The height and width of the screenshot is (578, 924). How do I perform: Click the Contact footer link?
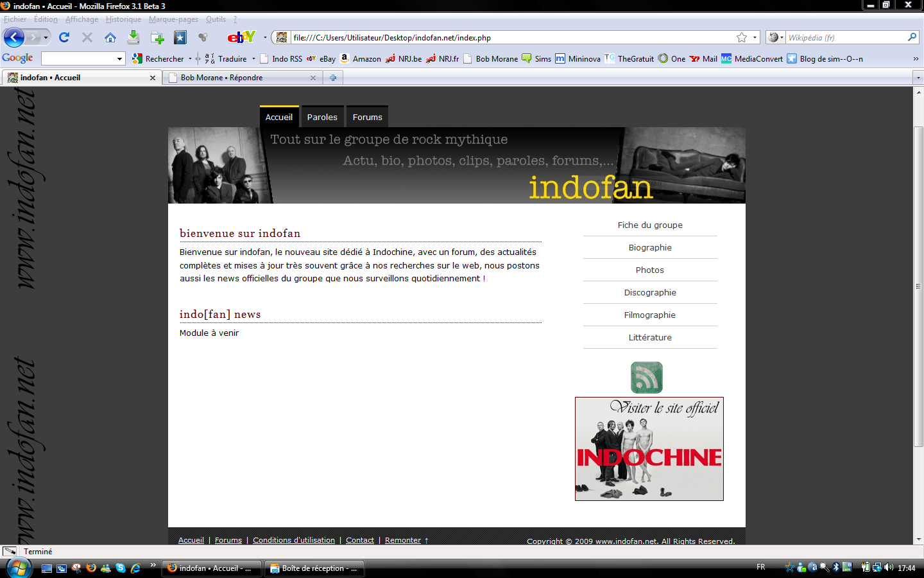[x=360, y=540]
